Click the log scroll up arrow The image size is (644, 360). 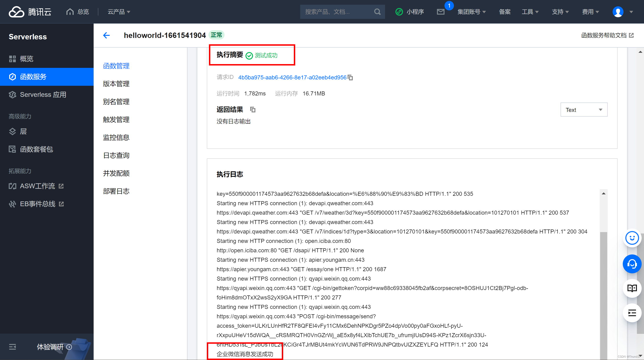point(603,193)
